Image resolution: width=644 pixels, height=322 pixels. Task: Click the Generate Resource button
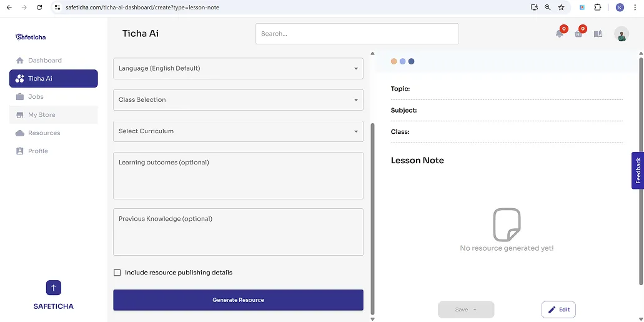238,299
